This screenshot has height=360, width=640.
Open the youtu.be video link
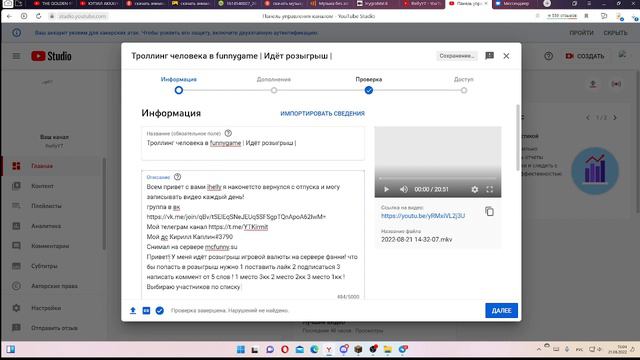pos(423,216)
